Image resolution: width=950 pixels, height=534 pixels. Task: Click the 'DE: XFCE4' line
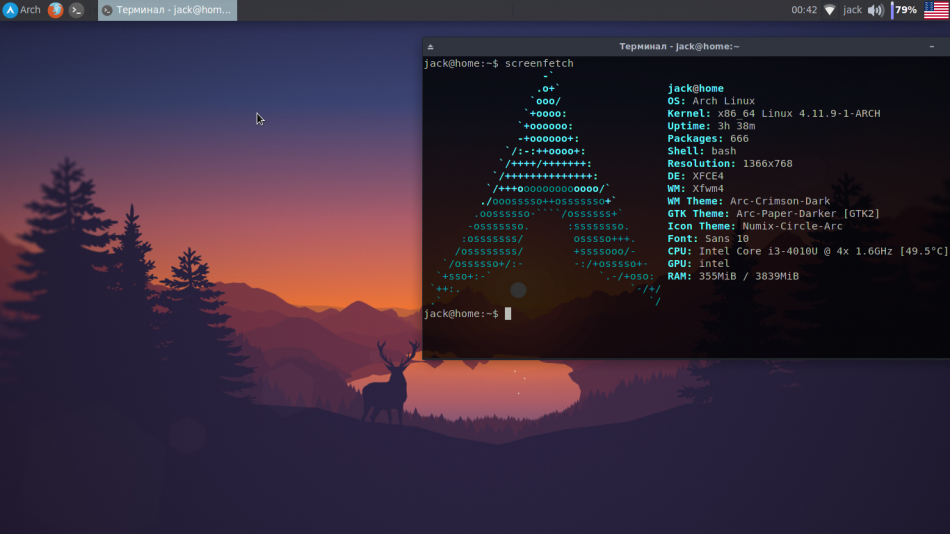pos(695,176)
